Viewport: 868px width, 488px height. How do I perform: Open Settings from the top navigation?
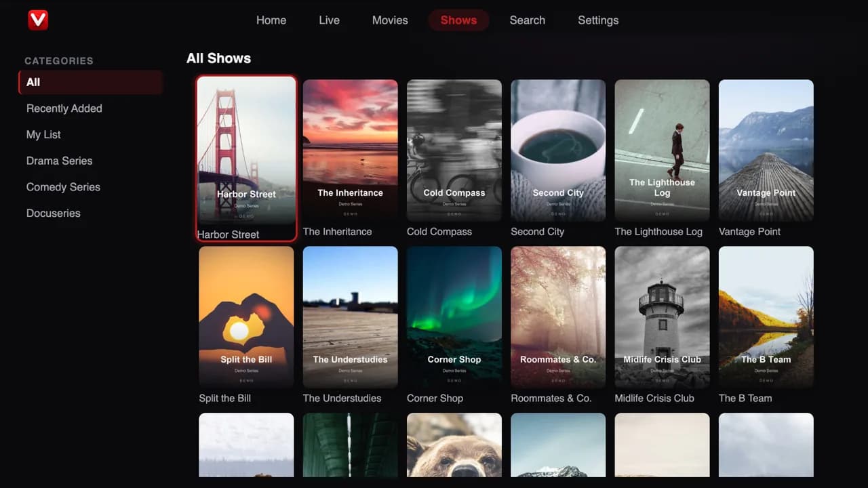click(598, 20)
